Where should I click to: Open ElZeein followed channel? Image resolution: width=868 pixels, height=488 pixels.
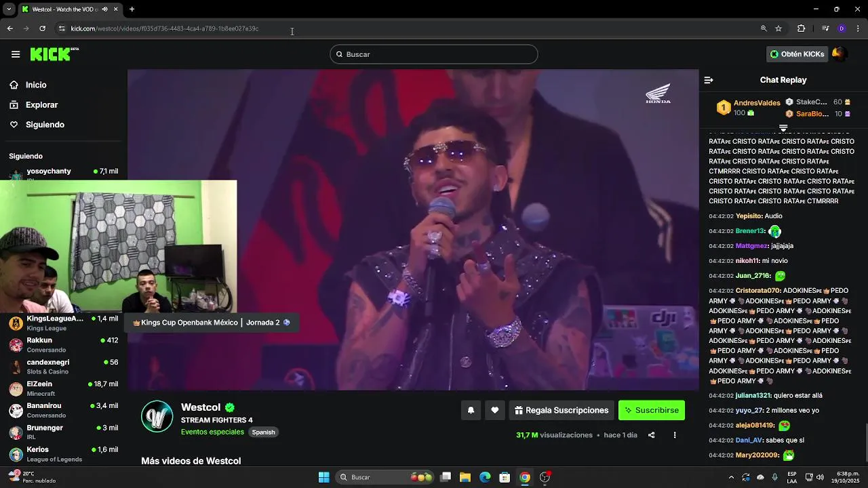[63, 388]
